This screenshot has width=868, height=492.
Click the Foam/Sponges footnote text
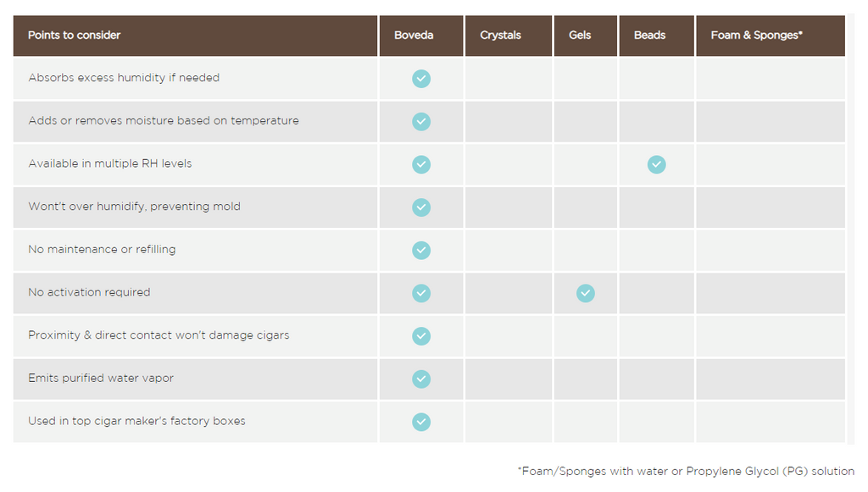pyautogui.click(x=686, y=471)
